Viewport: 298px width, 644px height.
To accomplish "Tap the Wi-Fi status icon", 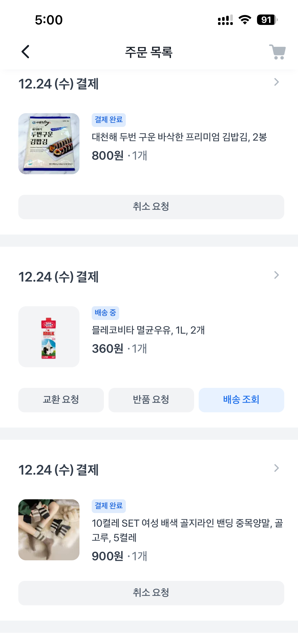I will [x=245, y=20].
